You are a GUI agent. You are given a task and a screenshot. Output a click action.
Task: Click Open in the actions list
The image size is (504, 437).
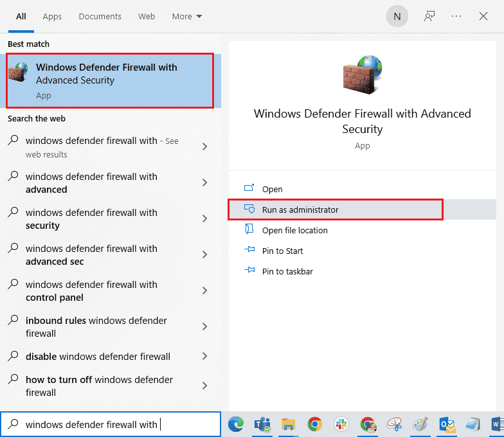coord(363,189)
